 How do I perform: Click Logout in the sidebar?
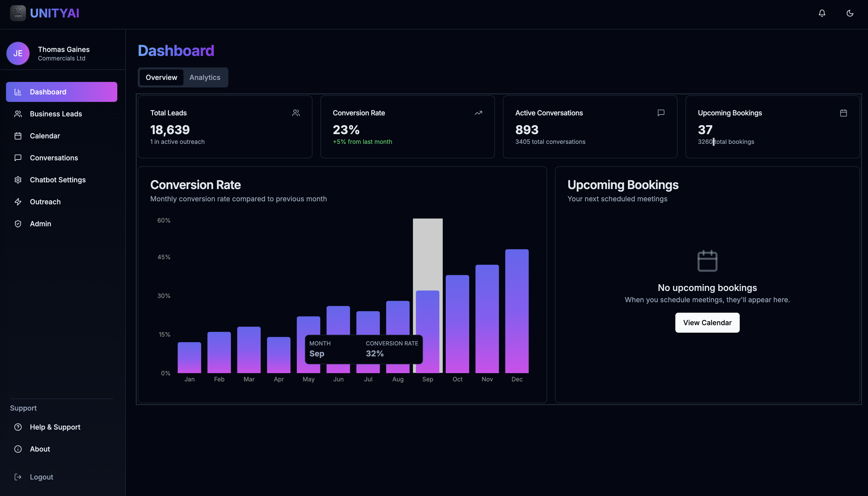tap(41, 477)
